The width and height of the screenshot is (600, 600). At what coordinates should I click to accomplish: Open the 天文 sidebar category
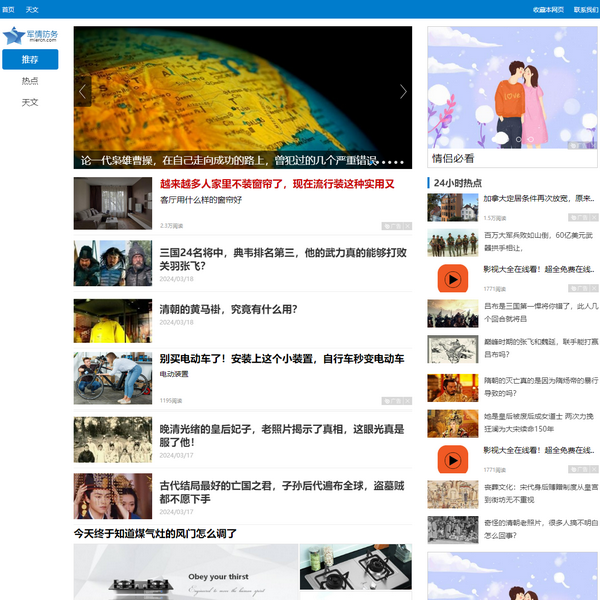[x=30, y=102]
